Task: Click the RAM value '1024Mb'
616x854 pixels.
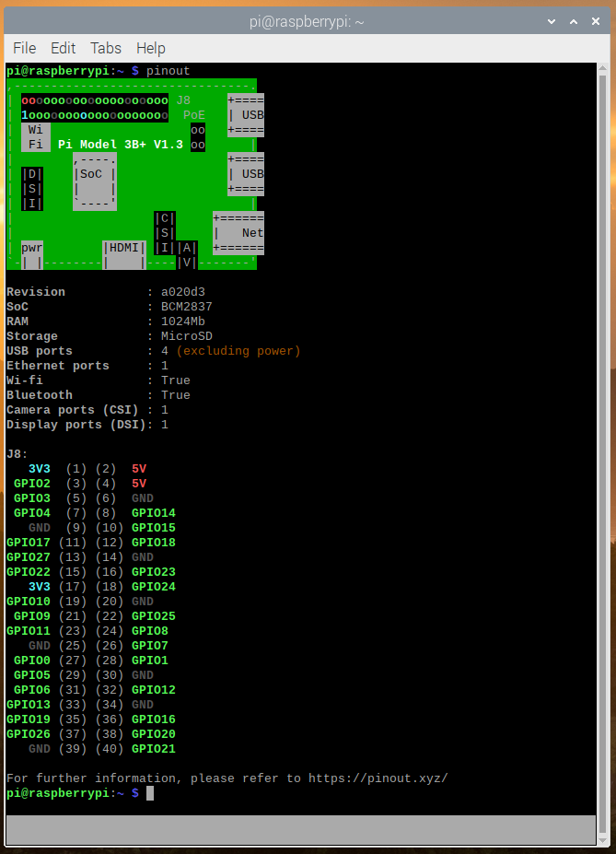Action: [183, 322]
